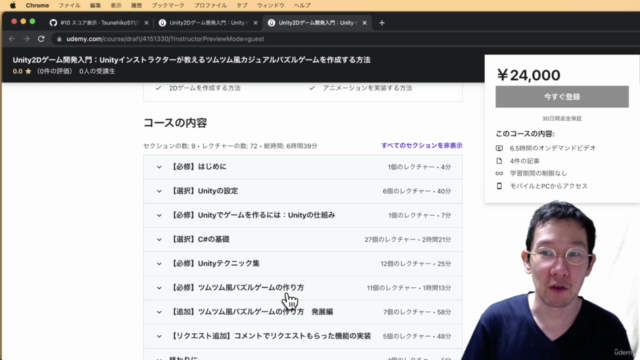Screen dimensions: 640x360
Task: Click アニメーションを実装する方法 checklist item
Action: (367, 88)
